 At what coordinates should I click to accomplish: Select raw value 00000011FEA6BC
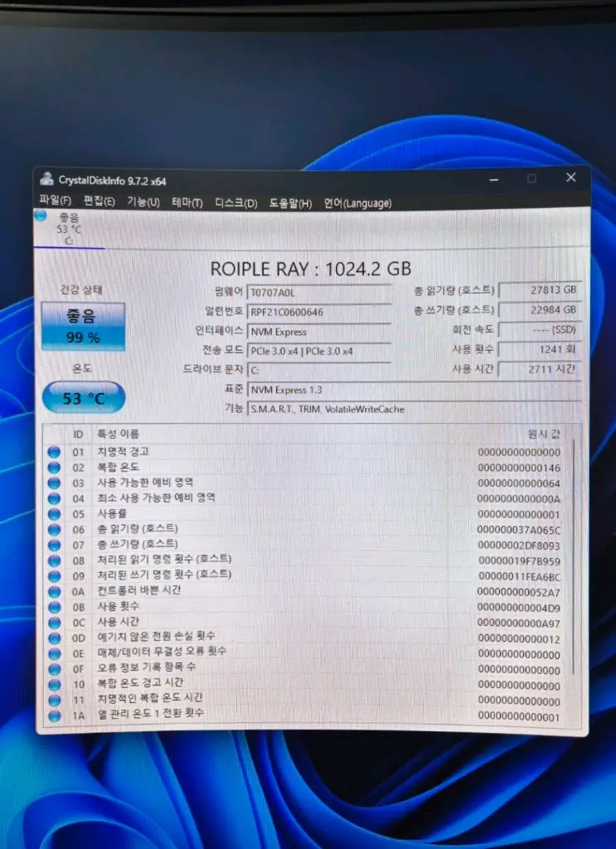click(518, 577)
